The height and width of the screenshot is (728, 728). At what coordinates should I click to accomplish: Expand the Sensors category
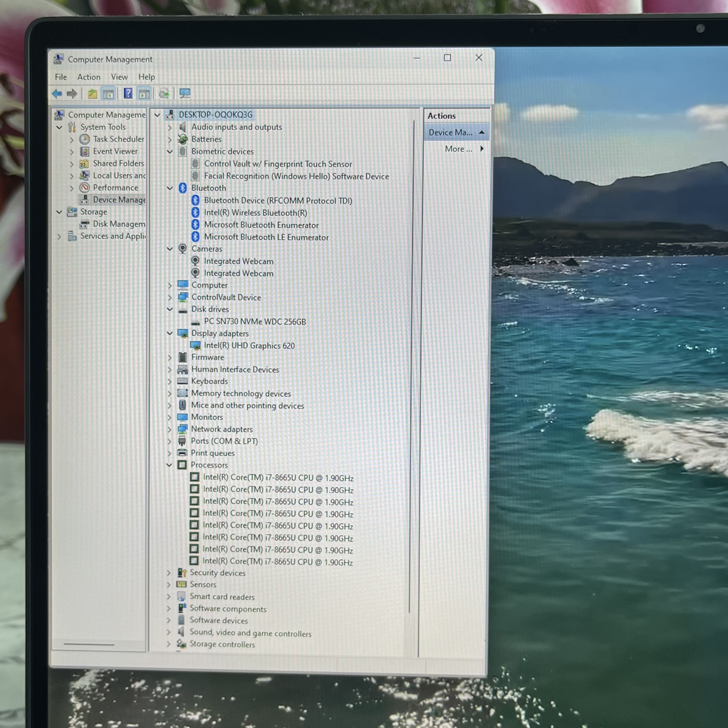(x=169, y=585)
